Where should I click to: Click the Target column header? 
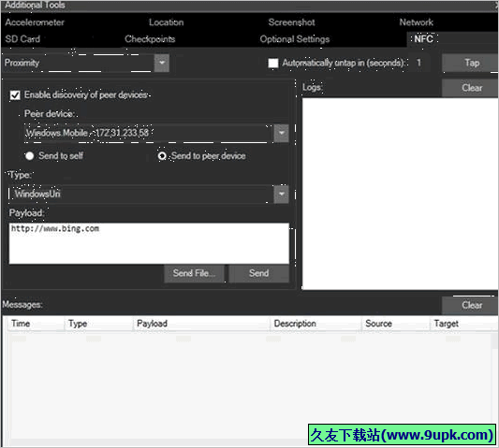click(464, 324)
